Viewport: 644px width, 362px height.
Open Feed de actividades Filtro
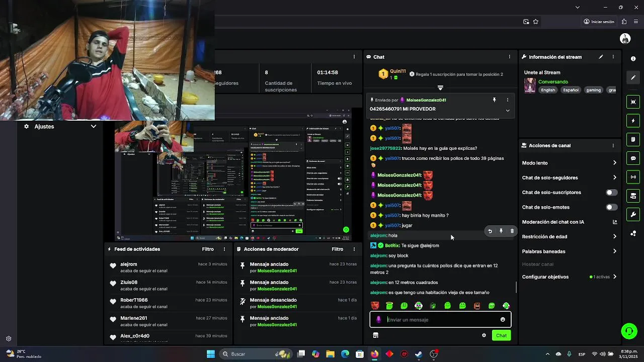point(208,249)
